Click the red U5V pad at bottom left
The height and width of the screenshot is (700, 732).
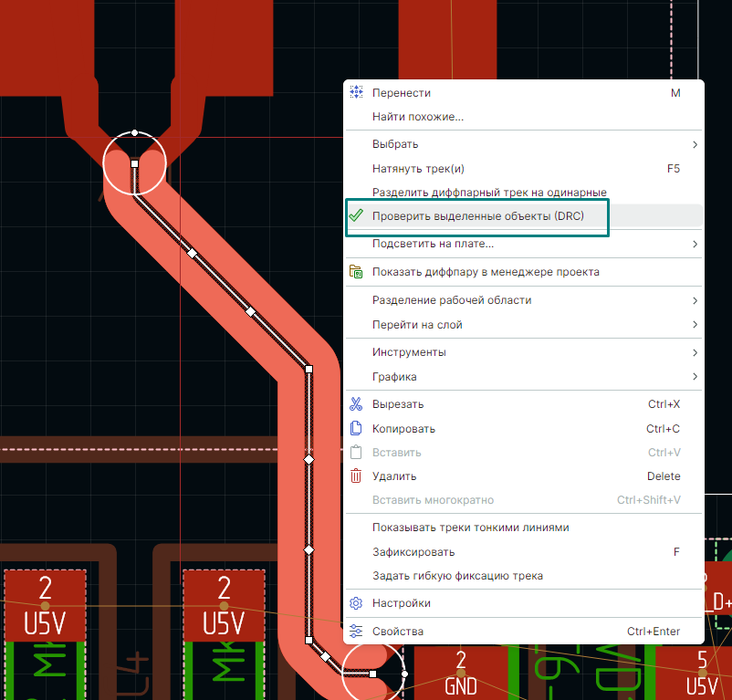pos(45,606)
